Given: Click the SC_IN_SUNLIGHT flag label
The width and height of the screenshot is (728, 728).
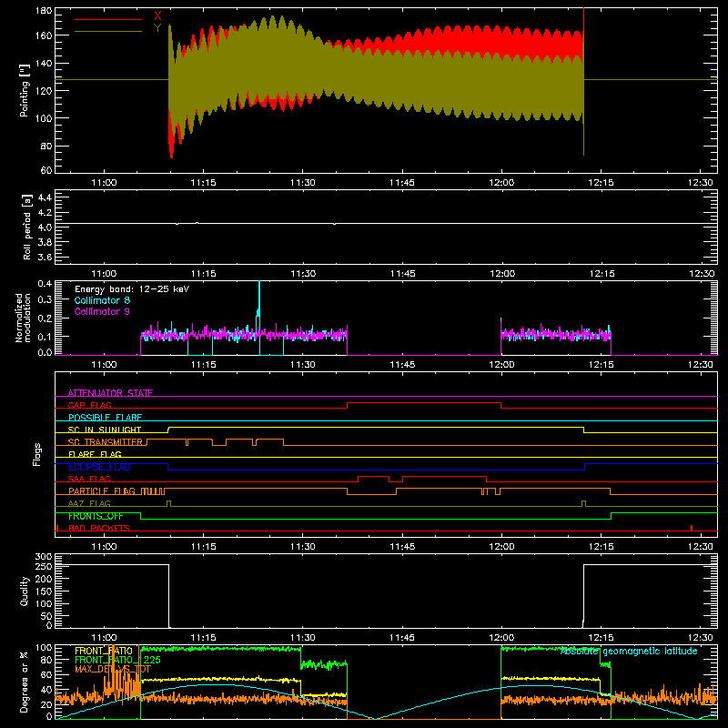Looking at the screenshot, I should [x=105, y=430].
